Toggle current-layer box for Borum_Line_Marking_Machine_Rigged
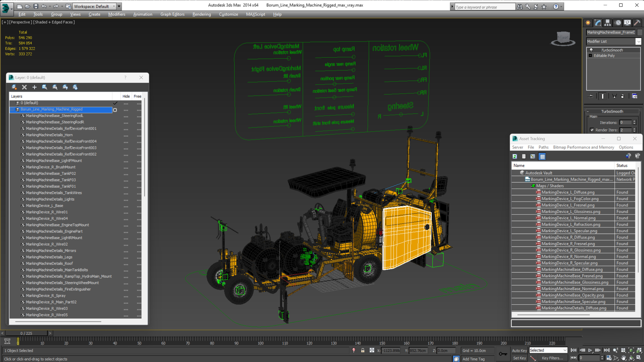 point(115,110)
